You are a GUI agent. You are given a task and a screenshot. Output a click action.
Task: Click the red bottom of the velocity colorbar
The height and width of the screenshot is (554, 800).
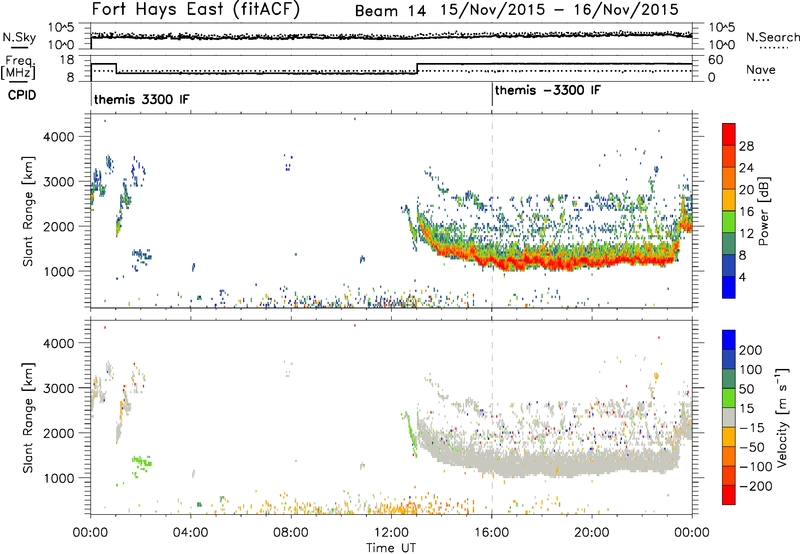pos(729,495)
